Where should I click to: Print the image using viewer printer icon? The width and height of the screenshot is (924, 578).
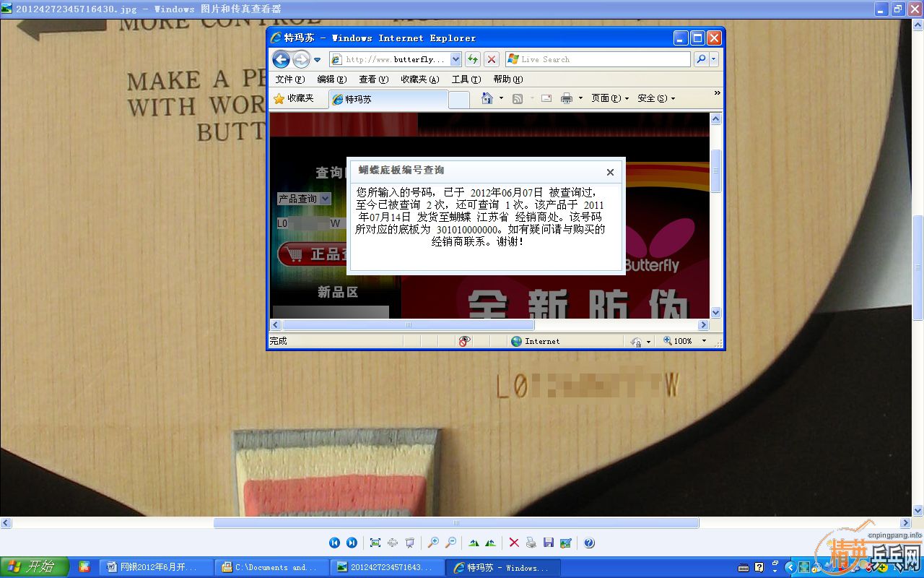click(531, 543)
